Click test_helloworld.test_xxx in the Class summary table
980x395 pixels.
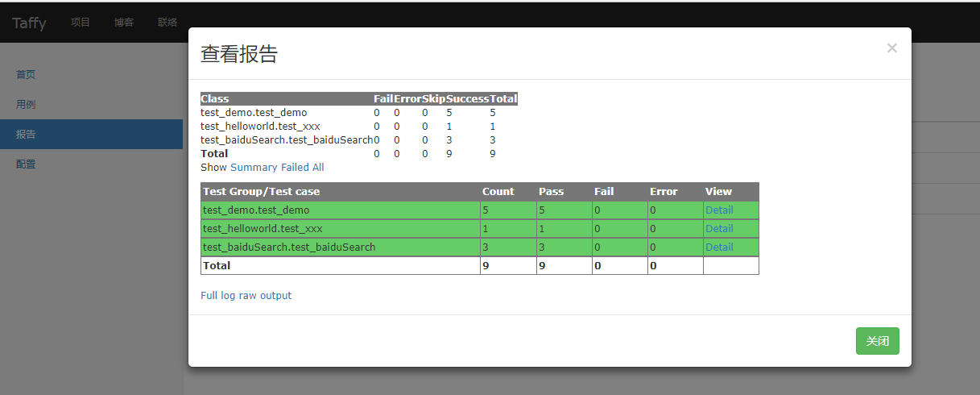[260, 127]
